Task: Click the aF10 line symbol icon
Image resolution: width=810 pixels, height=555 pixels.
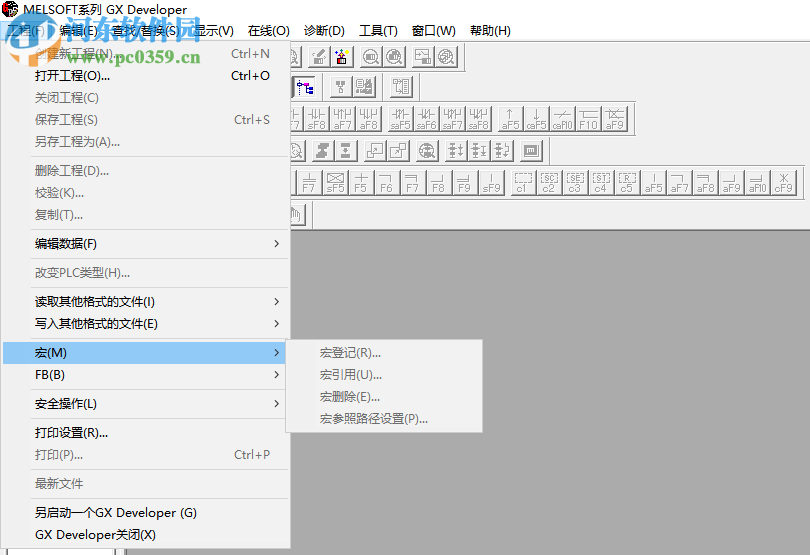Action: [757, 182]
